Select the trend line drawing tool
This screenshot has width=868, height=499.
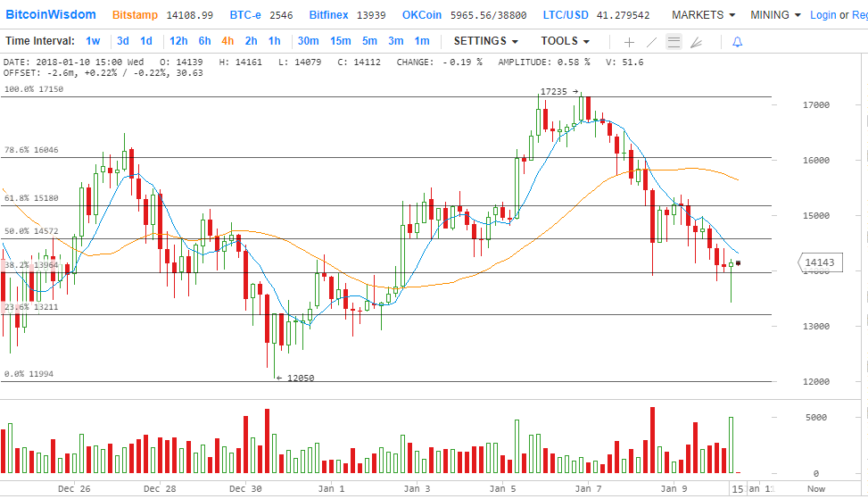click(651, 42)
